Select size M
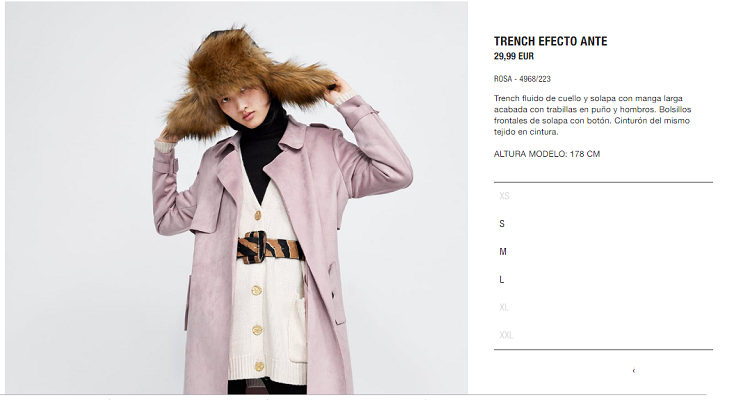The height and width of the screenshot is (400, 750). 503,251
